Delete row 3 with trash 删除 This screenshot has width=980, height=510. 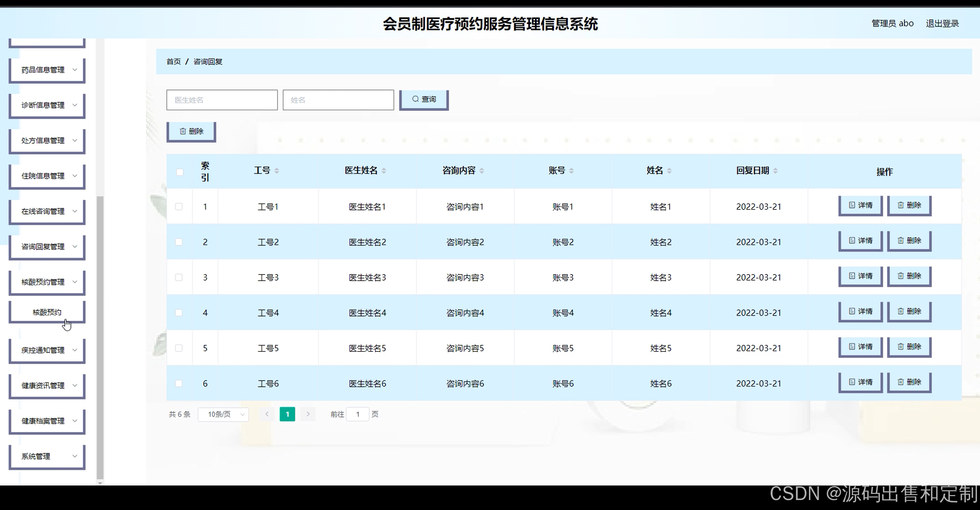click(909, 276)
